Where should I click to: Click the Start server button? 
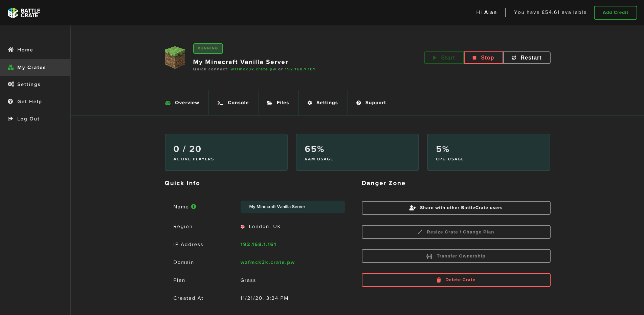point(444,58)
